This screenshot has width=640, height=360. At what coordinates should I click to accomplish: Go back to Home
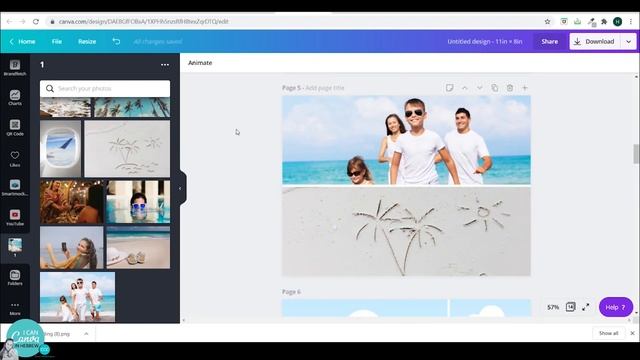[x=22, y=41]
